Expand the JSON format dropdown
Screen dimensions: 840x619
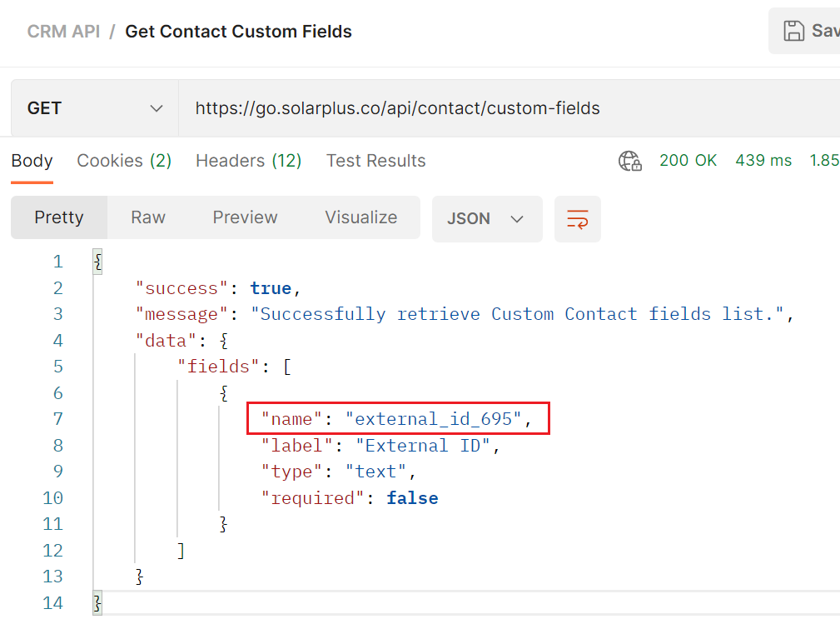486,219
